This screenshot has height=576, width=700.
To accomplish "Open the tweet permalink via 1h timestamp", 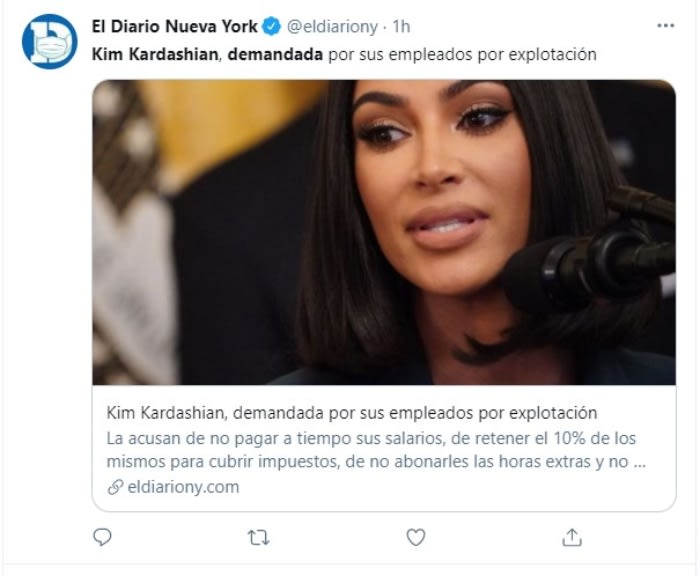I will pos(401,27).
